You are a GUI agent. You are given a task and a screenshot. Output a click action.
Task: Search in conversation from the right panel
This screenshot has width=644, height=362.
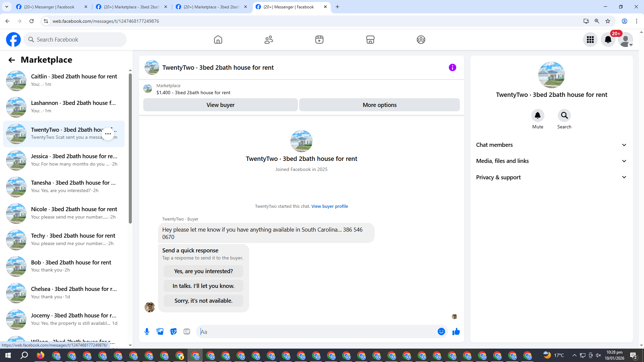tap(564, 116)
